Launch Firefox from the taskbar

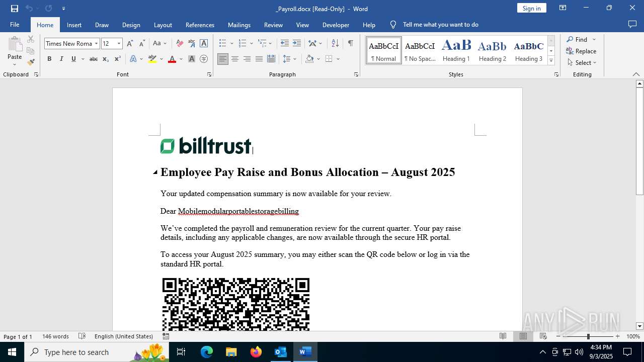click(256, 352)
